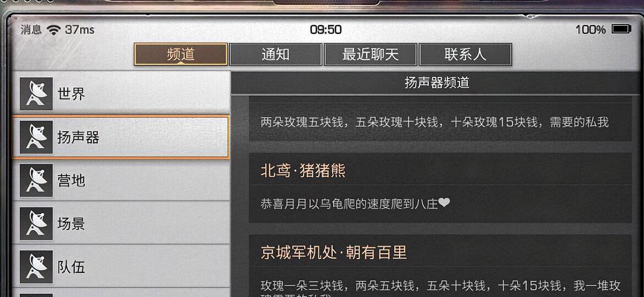Select the 营地 channel
This screenshot has width=644, height=297.
pos(121,180)
